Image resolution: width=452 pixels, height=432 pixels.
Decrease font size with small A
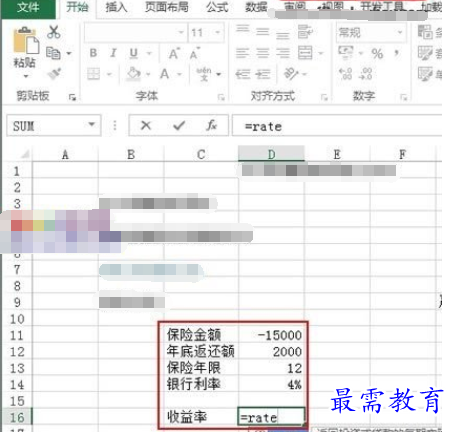coord(195,53)
